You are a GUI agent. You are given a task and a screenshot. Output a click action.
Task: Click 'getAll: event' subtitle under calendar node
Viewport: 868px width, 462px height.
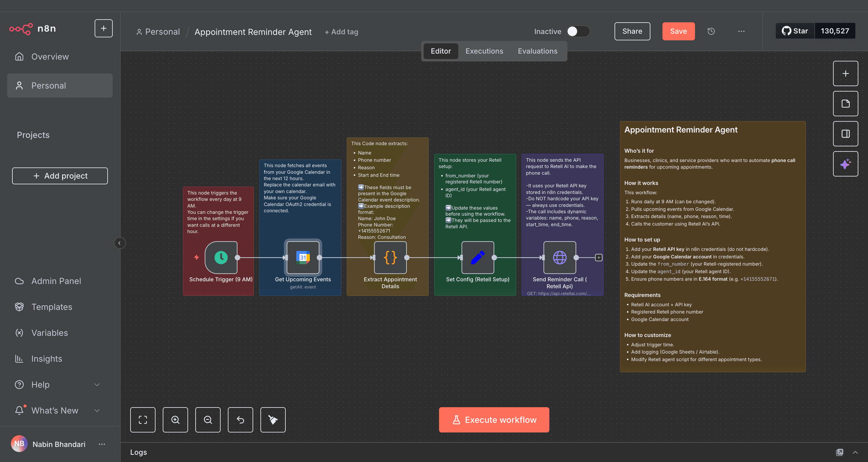tap(303, 287)
